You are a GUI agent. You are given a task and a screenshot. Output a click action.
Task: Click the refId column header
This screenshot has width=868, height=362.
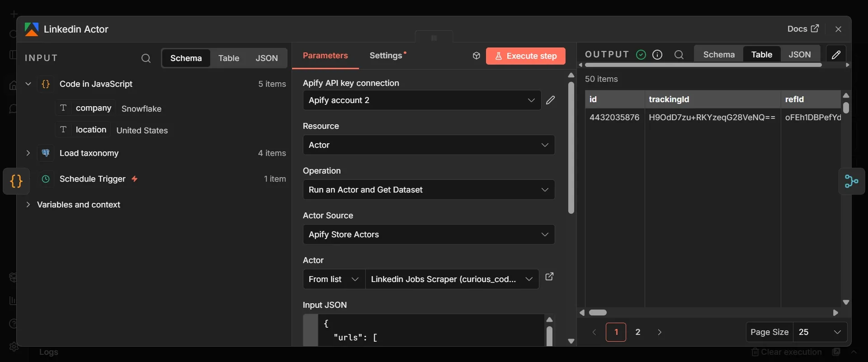[x=811, y=99]
